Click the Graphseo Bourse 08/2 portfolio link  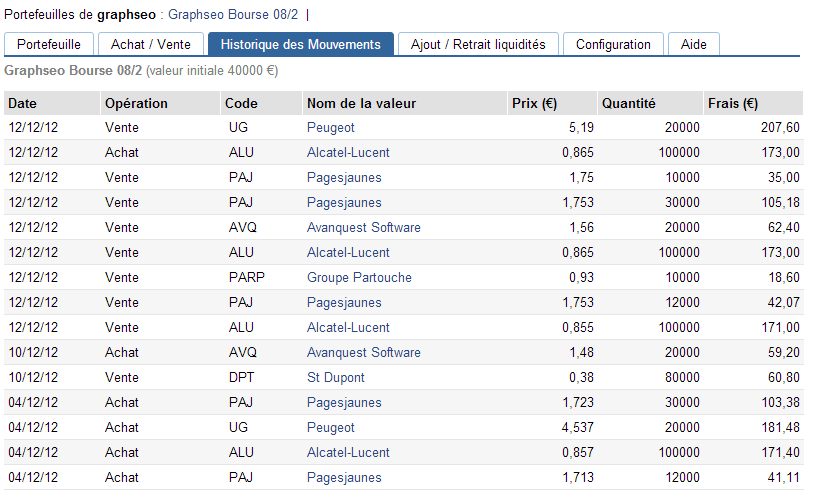tap(232, 15)
